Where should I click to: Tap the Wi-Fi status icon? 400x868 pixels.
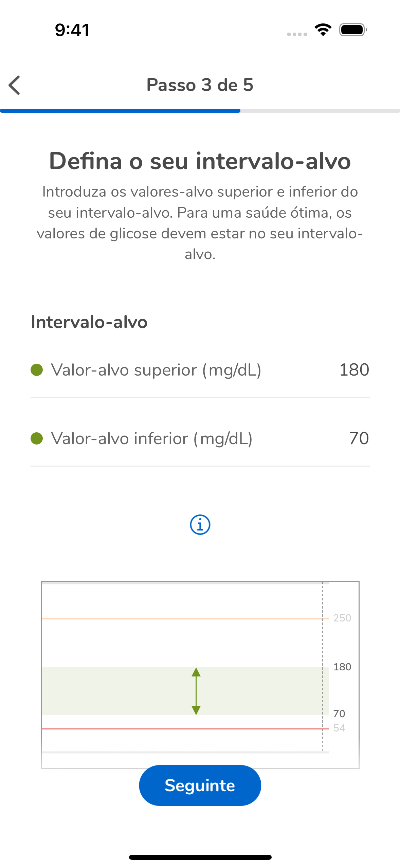(323, 30)
